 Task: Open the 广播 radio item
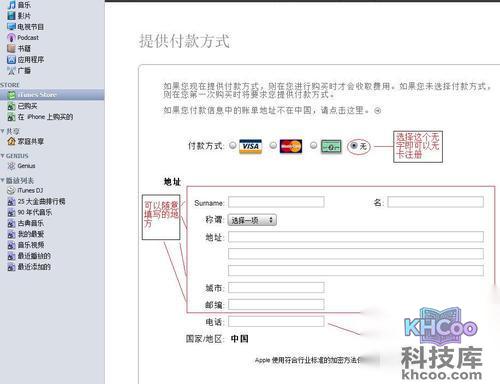click(19, 71)
